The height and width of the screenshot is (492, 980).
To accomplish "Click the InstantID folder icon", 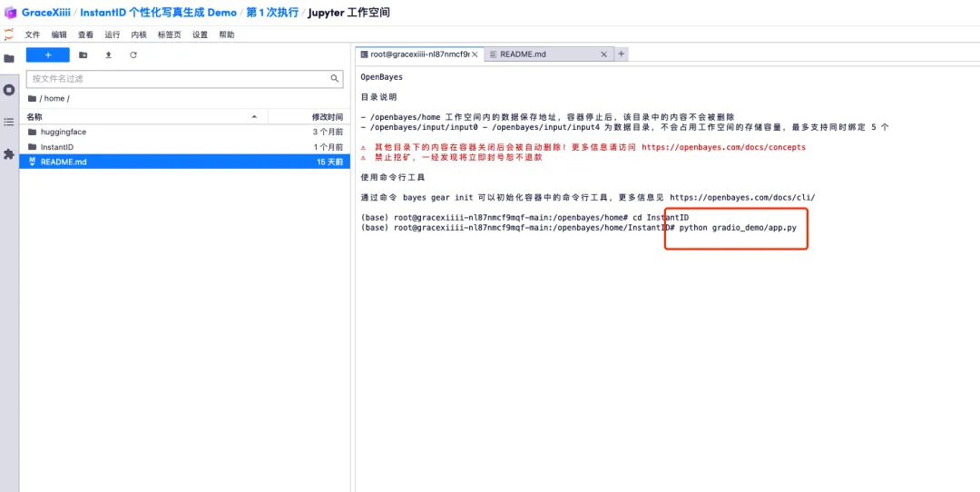I will (x=33, y=147).
